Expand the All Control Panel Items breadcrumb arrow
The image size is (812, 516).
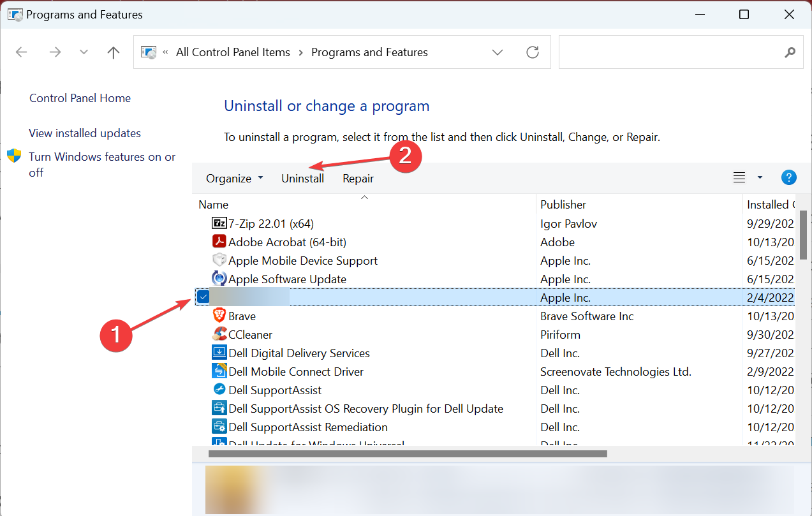coord(300,52)
